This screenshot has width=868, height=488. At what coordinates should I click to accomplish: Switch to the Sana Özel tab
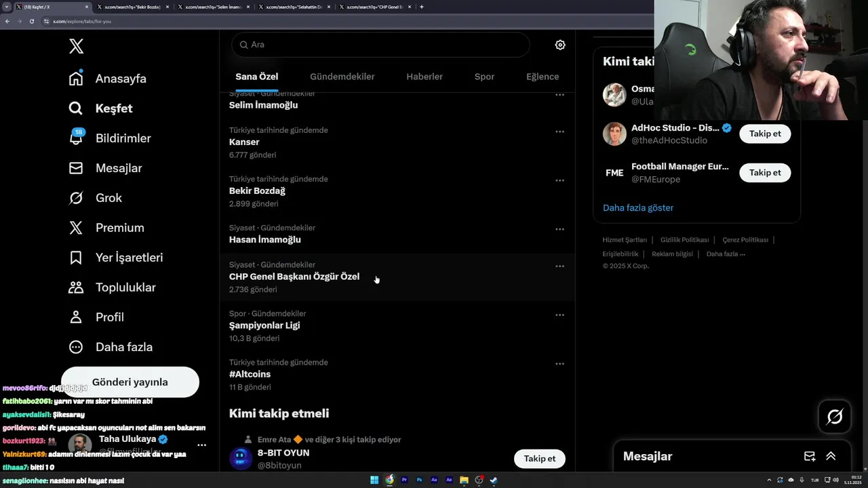click(x=257, y=77)
